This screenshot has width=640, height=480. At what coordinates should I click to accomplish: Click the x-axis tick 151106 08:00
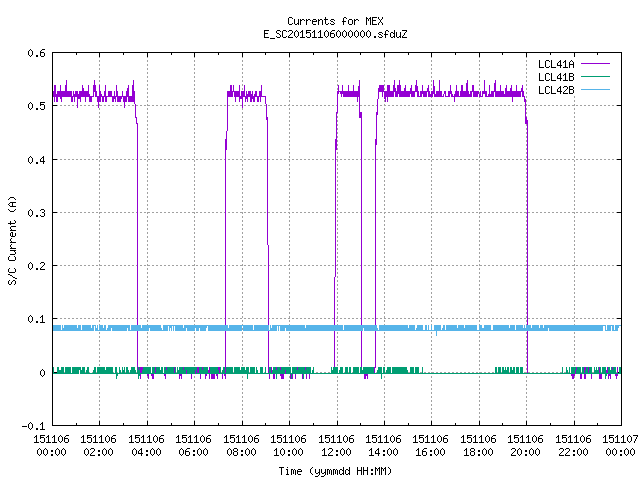click(241, 446)
